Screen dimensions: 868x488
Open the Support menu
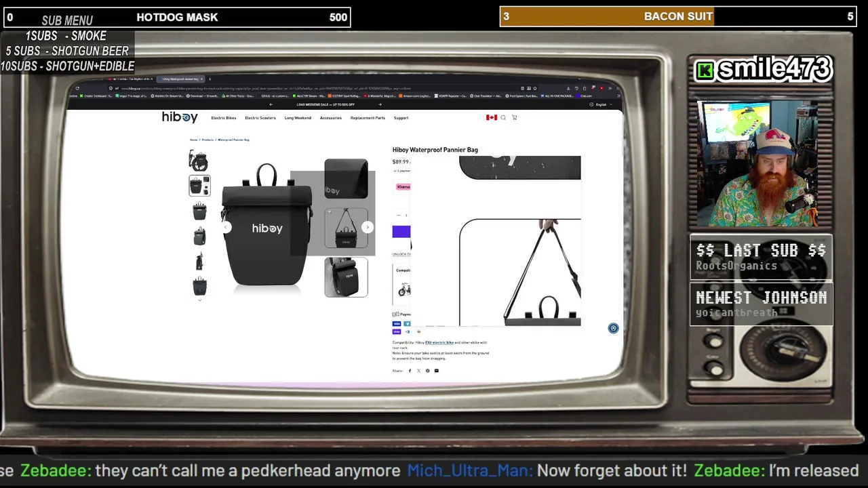(x=401, y=118)
